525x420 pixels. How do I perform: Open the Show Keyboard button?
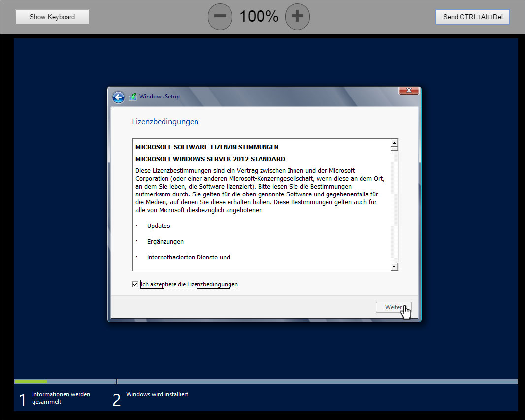(52, 17)
